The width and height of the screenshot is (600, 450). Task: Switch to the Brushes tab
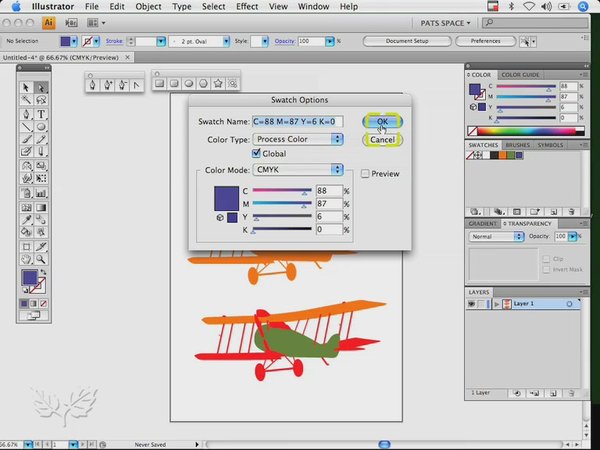[517, 145]
